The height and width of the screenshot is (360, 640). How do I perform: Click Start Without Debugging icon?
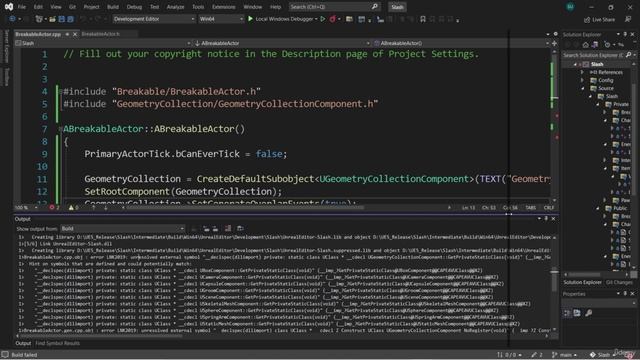[x=323, y=19]
